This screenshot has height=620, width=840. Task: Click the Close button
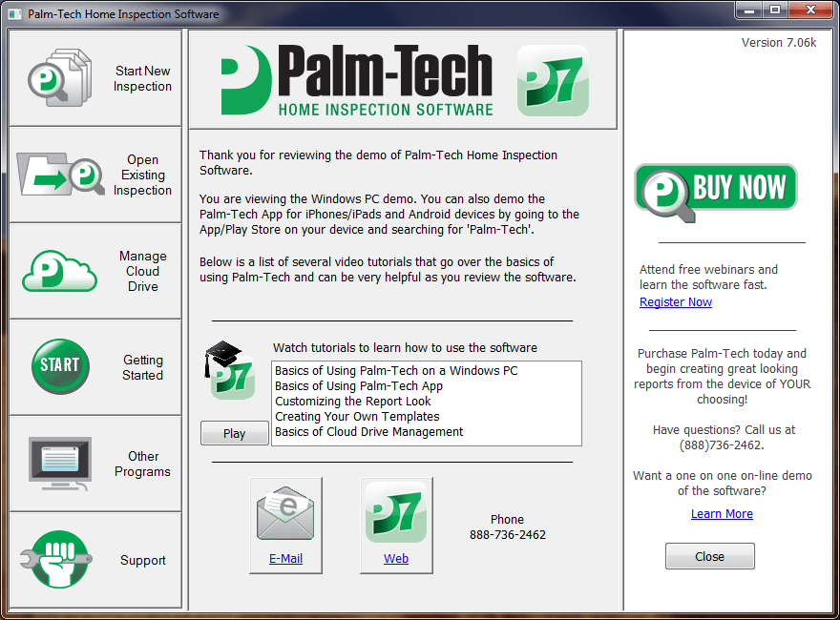pyautogui.click(x=709, y=556)
